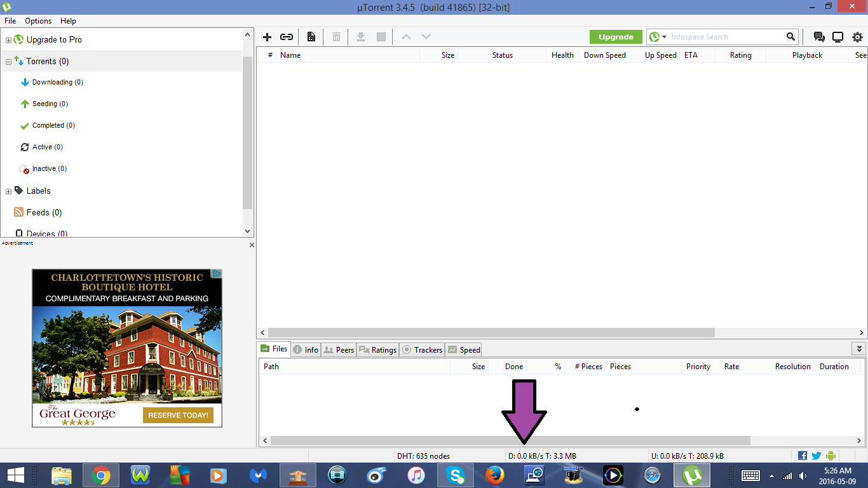The height and width of the screenshot is (488, 868).
Task: Open the File menu
Action: [10, 21]
